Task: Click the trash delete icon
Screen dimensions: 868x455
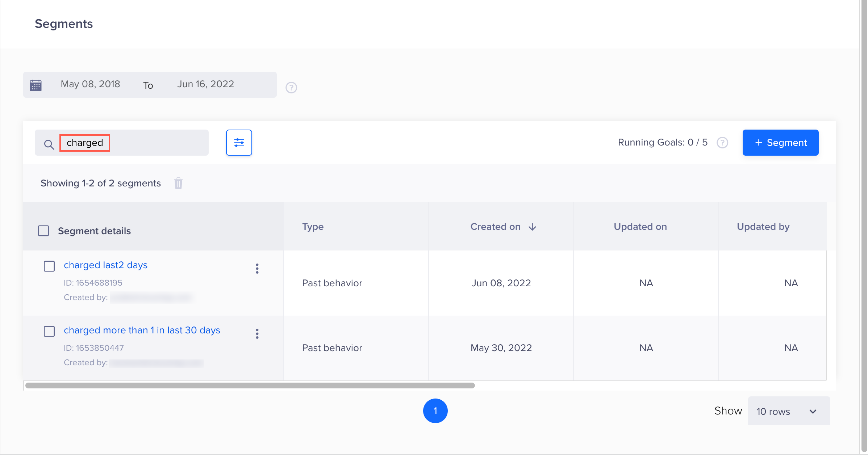Action: click(x=178, y=183)
